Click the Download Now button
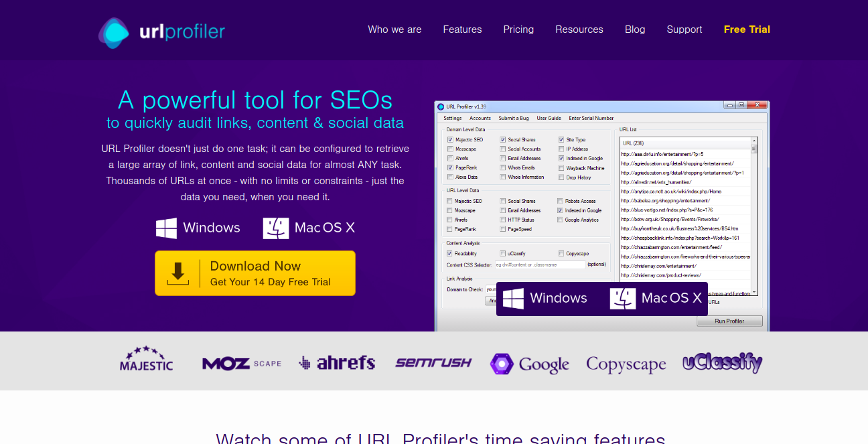This screenshot has height=444, width=868. [x=255, y=273]
